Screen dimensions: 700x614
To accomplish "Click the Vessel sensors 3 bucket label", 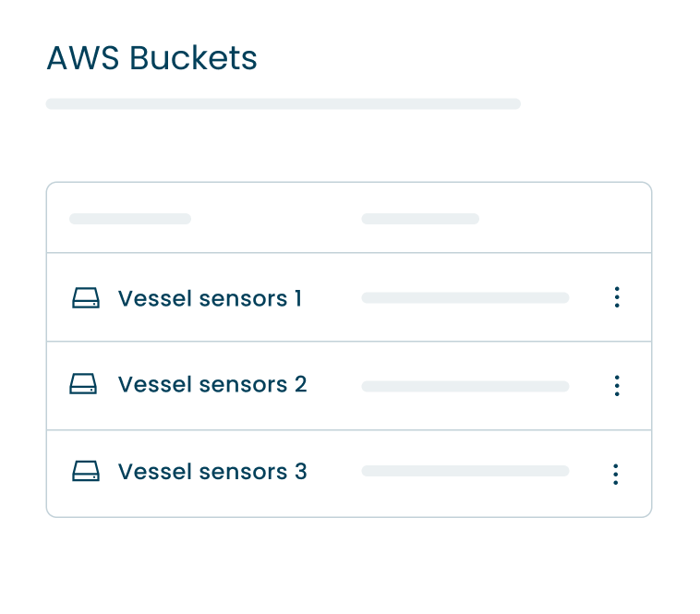I will tap(212, 472).
